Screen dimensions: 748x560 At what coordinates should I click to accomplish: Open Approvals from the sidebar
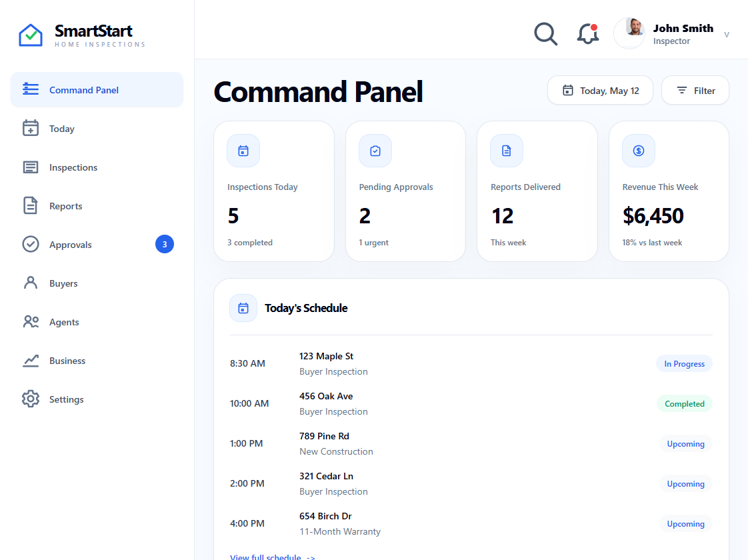pyautogui.click(x=97, y=244)
